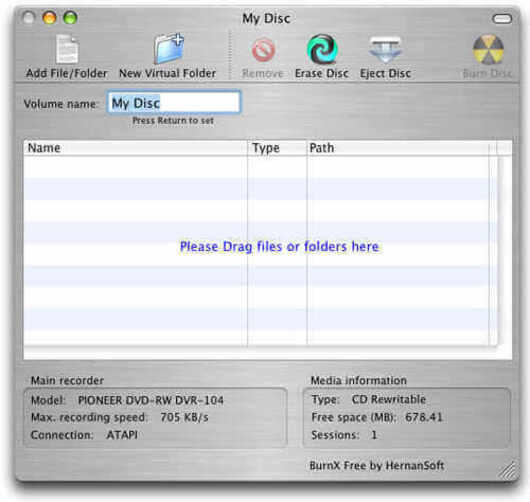Click the Eject Disc icon

[x=385, y=50]
